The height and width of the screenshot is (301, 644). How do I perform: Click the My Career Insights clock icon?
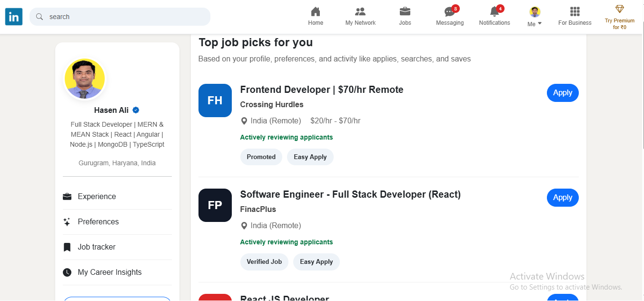pyautogui.click(x=67, y=272)
